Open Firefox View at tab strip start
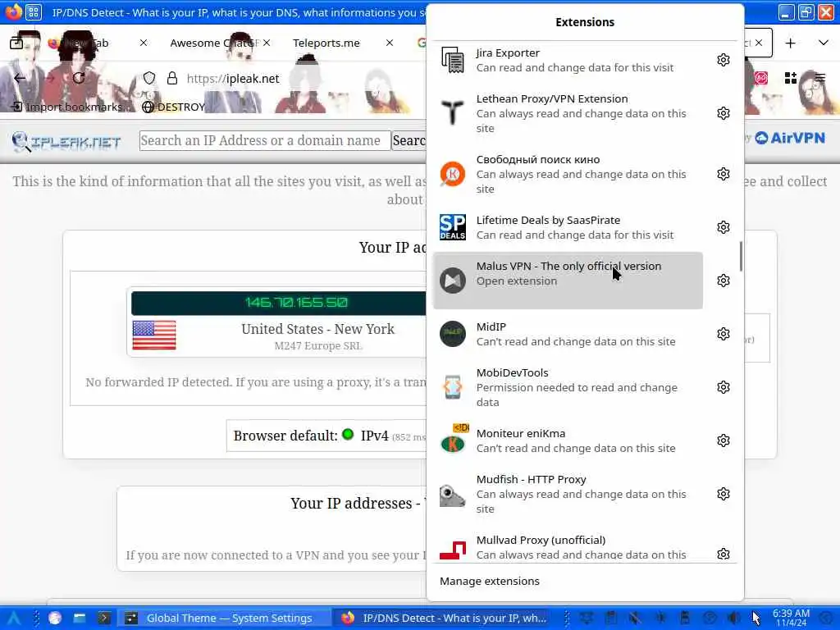This screenshot has width=840, height=630. click(16, 43)
